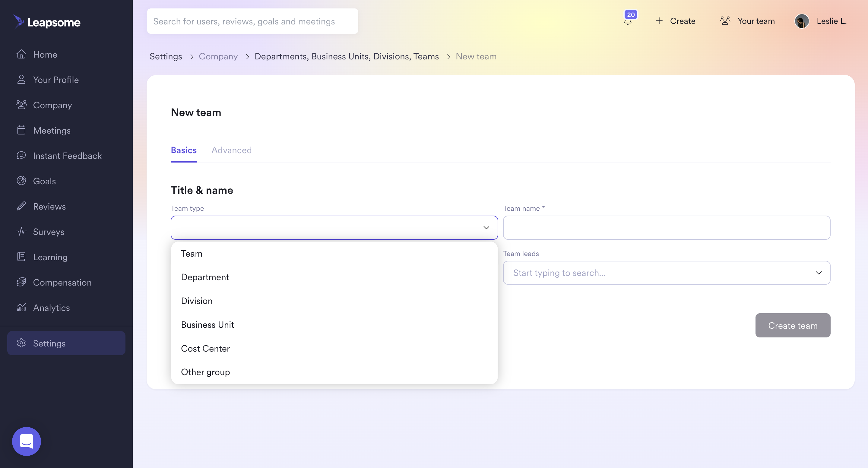The height and width of the screenshot is (468, 868).
Task: Click the Analytics chart icon in sidebar
Action: coord(21,307)
